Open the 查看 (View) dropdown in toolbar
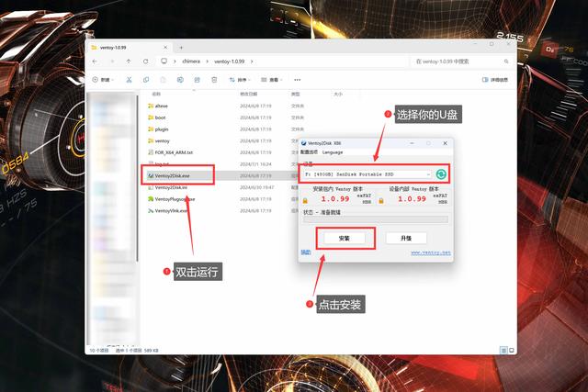The width and height of the screenshot is (588, 392). point(272,80)
